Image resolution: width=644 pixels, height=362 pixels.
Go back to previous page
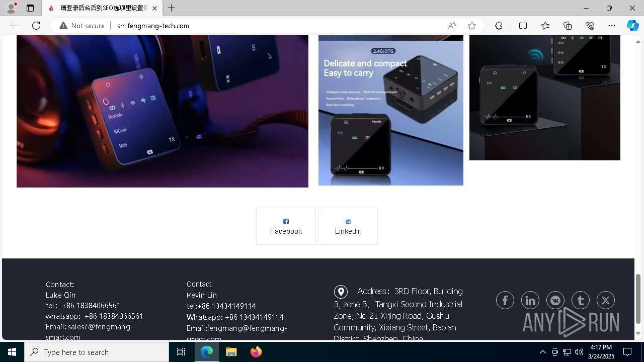tap(14, 26)
